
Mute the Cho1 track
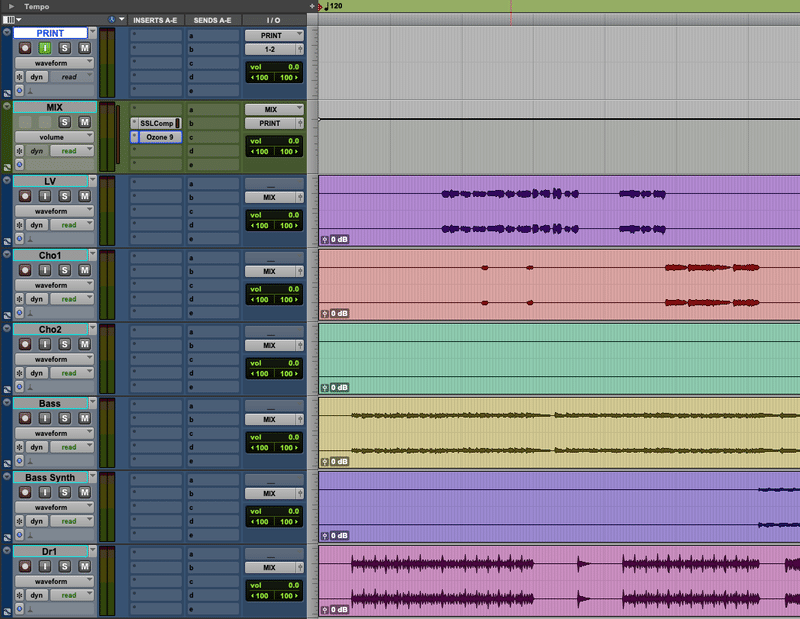pos(84,270)
